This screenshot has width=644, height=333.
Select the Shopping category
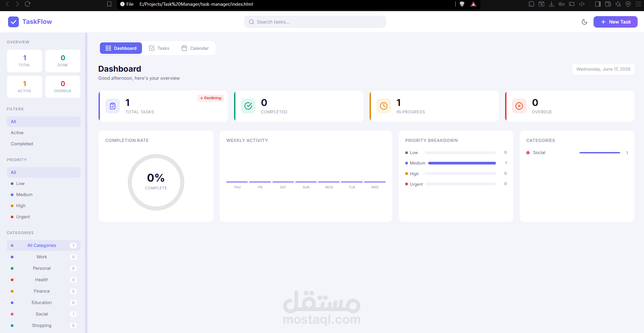click(x=44, y=326)
